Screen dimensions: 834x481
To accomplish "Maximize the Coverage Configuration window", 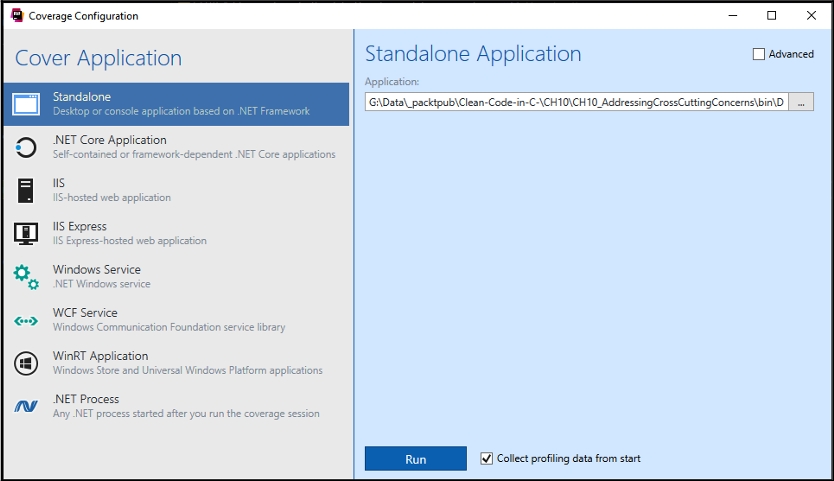I will point(771,16).
